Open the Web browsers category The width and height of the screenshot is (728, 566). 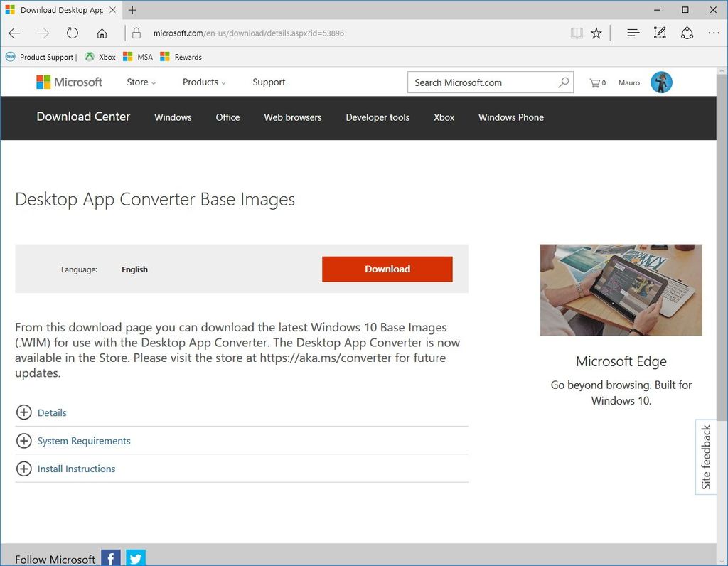[292, 117]
